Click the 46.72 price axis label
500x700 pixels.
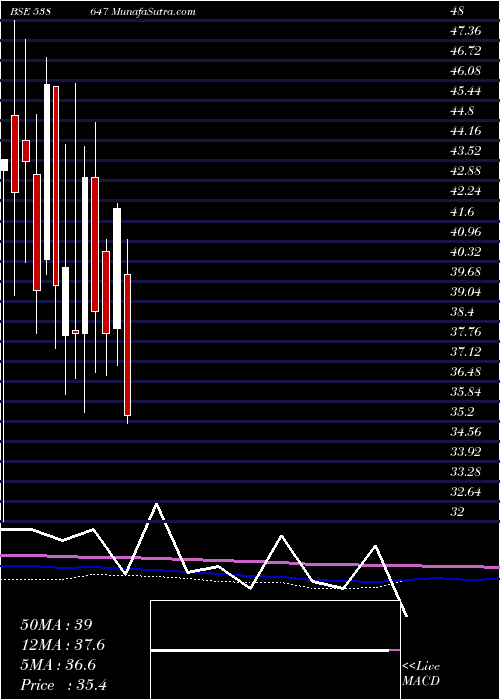[465, 51]
